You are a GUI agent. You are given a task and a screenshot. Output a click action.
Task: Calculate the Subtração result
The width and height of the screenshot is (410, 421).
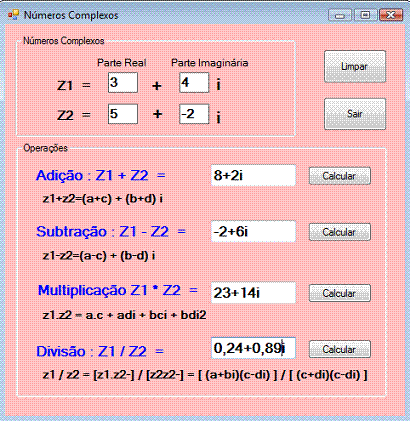point(340,232)
